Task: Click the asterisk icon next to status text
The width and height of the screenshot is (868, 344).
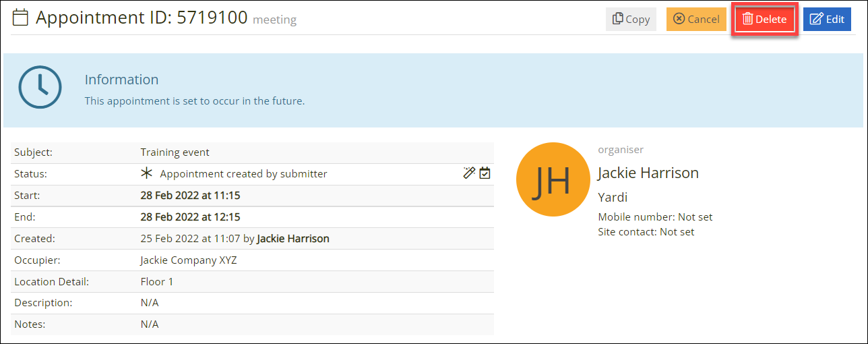Action: tap(147, 173)
